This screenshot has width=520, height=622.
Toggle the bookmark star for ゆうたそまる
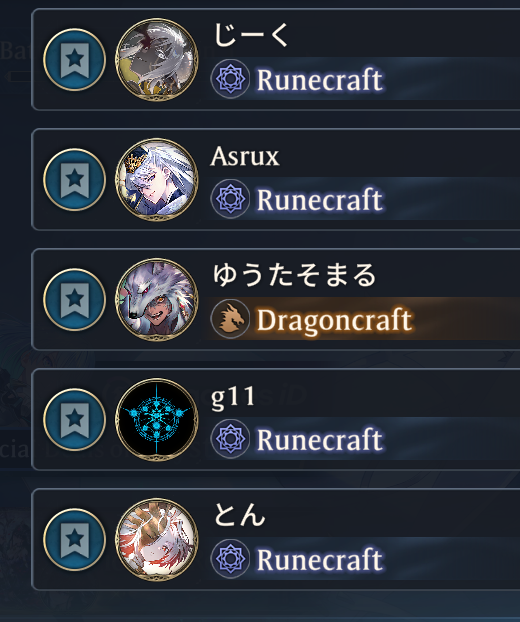point(75,299)
